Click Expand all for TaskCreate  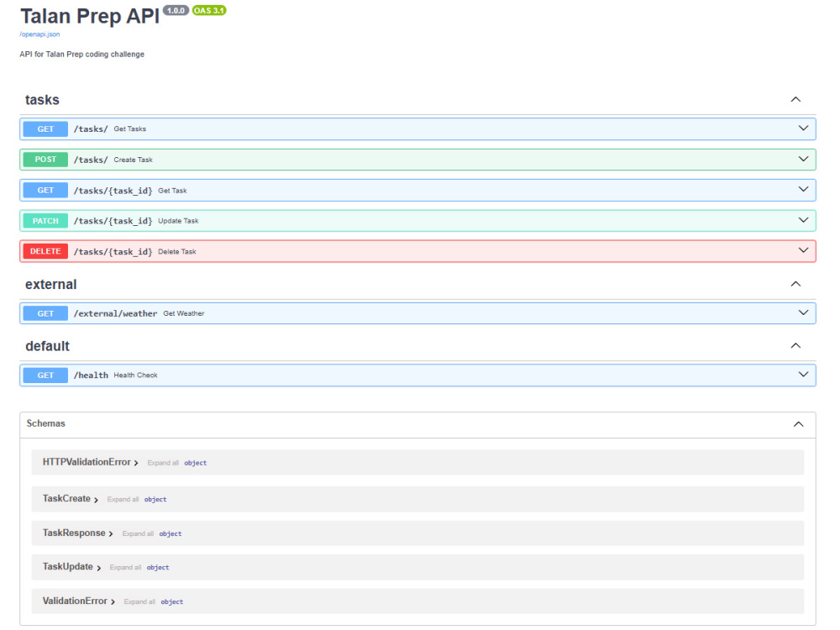tap(123, 499)
